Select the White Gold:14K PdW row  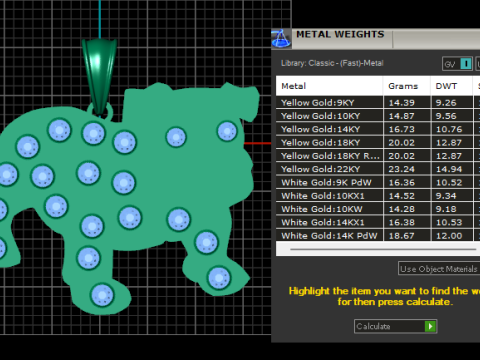coord(378,235)
